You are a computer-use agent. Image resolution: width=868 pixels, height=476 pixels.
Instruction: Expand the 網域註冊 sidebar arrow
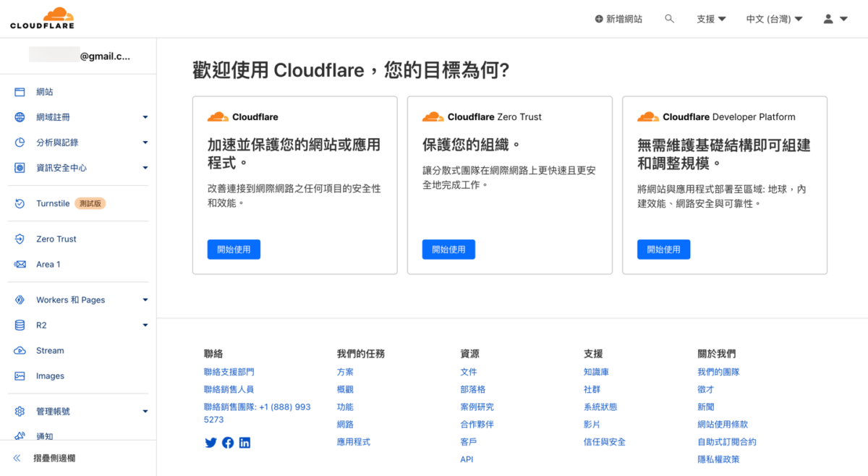pyautogui.click(x=145, y=117)
